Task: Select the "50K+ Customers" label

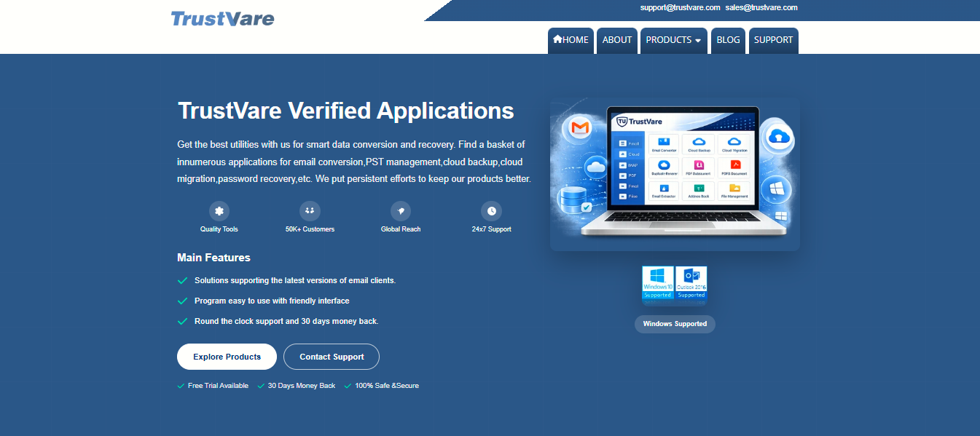Action: 310,229
